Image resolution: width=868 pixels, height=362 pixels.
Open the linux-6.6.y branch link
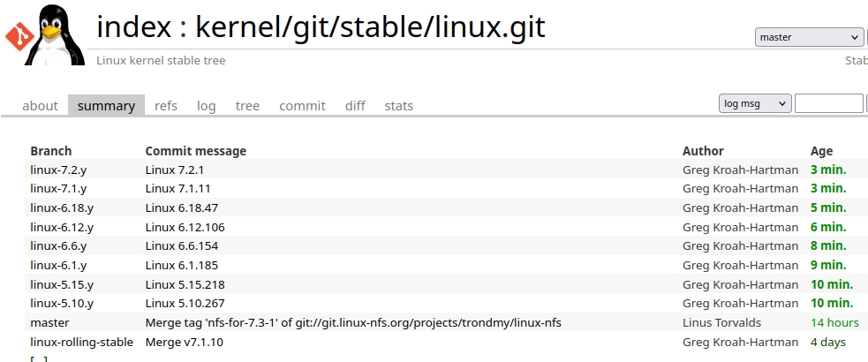[x=58, y=245]
